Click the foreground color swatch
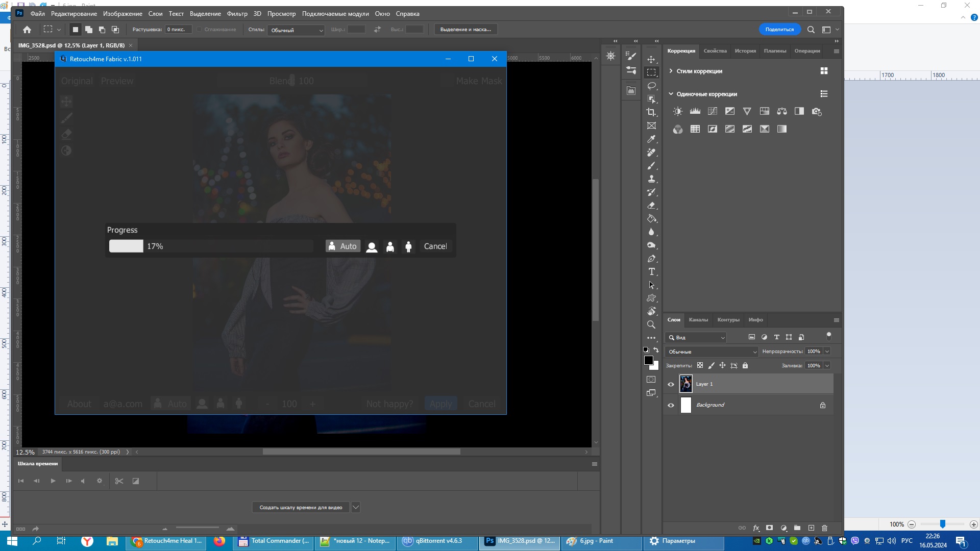Screen dimensions: 980x551 [648, 360]
